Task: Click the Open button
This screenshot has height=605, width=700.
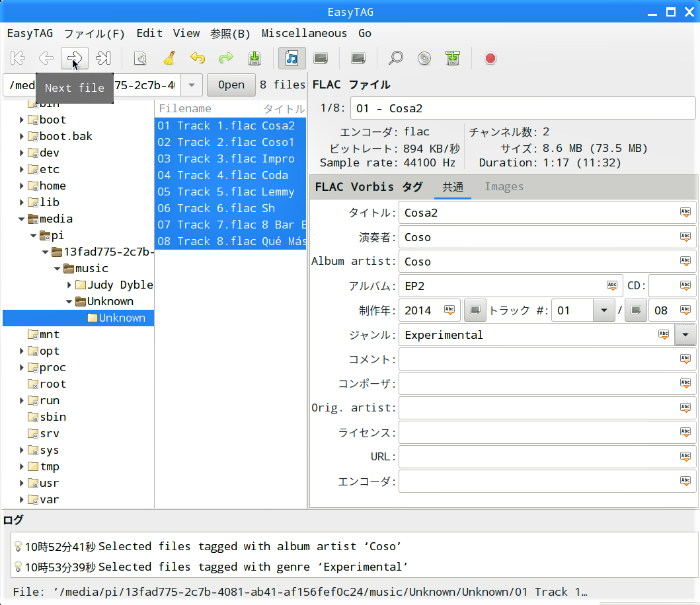Action: click(x=231, y=85)
